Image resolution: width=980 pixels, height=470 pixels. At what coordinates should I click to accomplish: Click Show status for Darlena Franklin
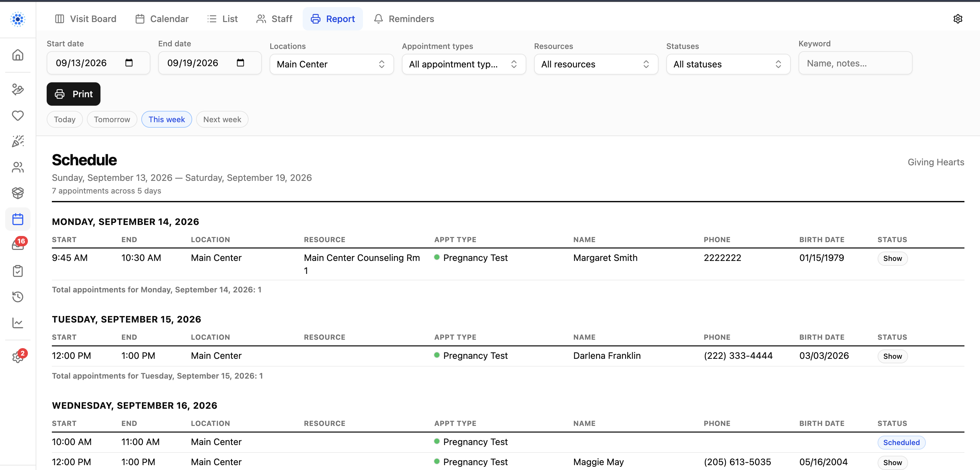coord(892,356)
